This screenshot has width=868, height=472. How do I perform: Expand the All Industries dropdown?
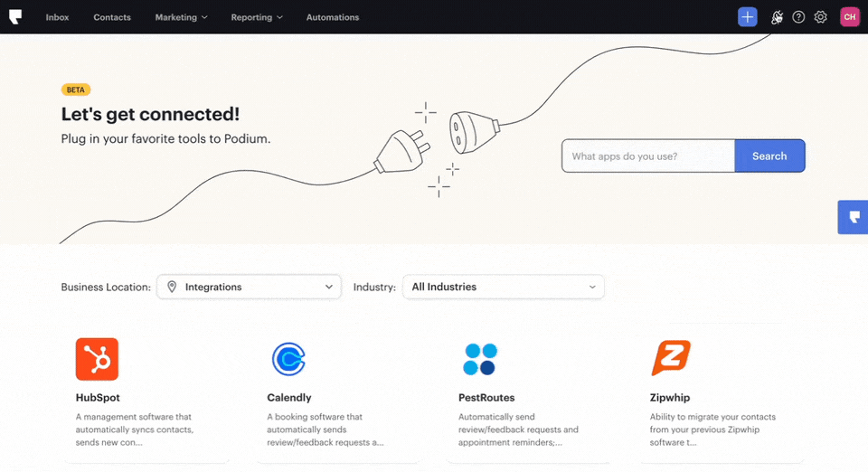(x=503, y=287)
